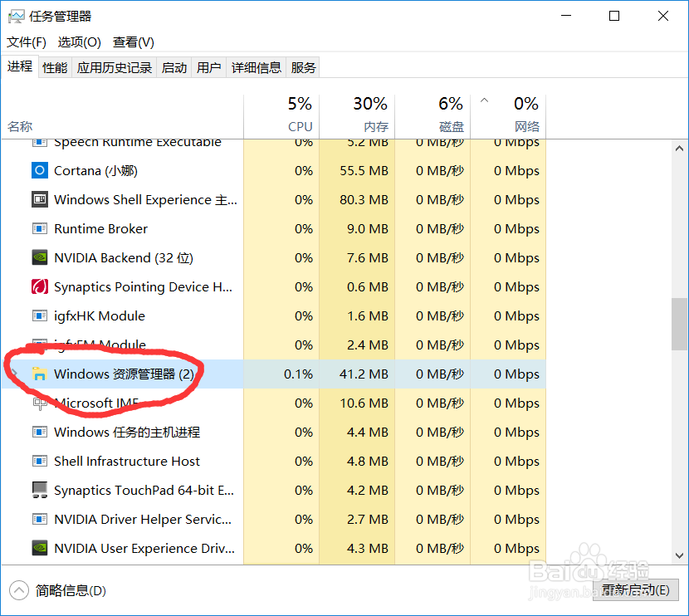Viewport: 689px width, 616px height.
Task: Click the scrollbar up arrow
Action: [679, 149]
